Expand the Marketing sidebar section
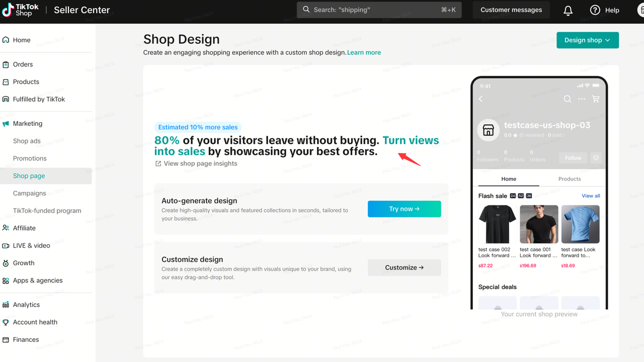Viewport: 644px width, 362px height. 28,123
